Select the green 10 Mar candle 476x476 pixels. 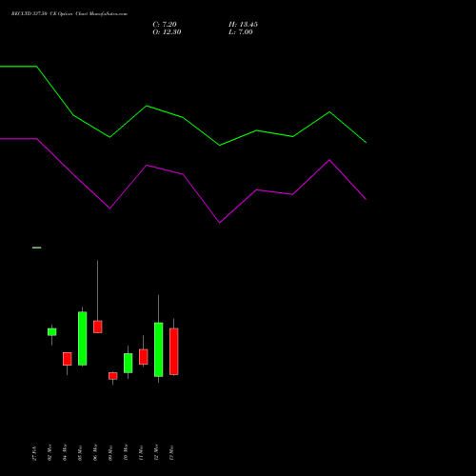[129, 363]
